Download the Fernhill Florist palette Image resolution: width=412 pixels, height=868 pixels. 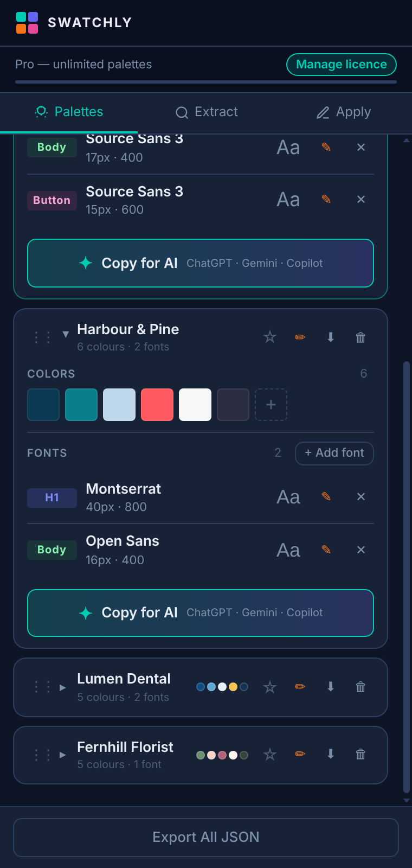331,755
